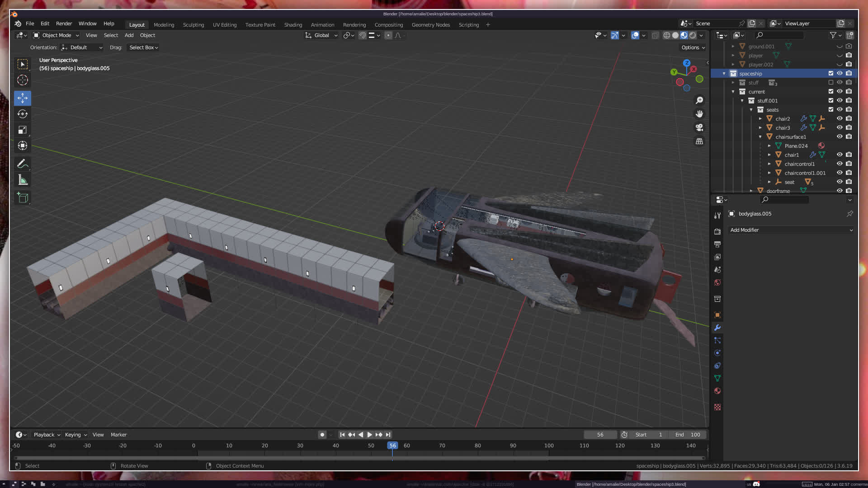Switch to the Sculpting workspace tab
This screenshot has width=868, height=488.
click(x=193, y=25)
